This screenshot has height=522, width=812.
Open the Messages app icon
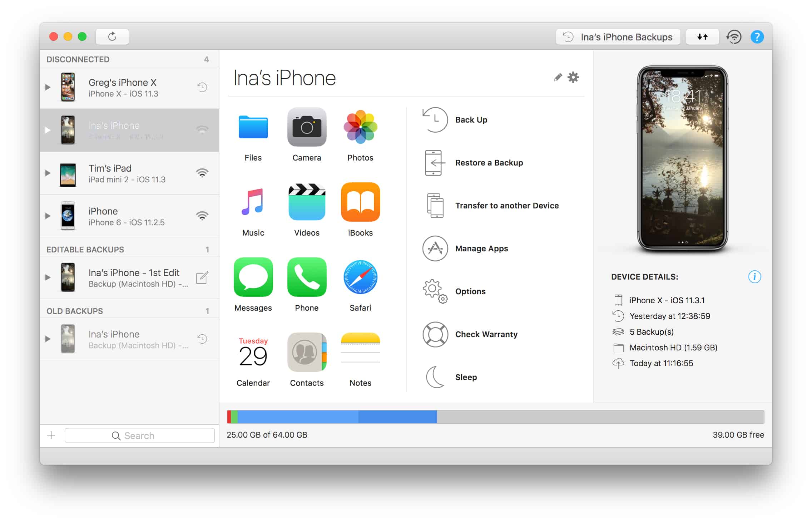pyautogui.click(x=253, y=277)
